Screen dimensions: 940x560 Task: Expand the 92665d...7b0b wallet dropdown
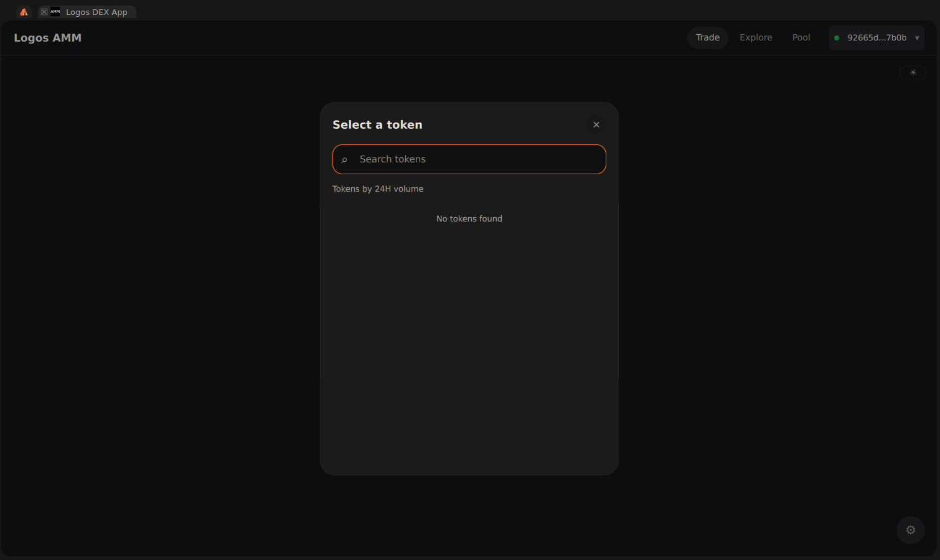[x=877, y=38]
